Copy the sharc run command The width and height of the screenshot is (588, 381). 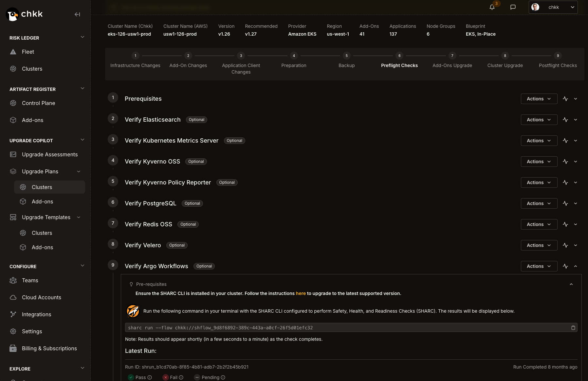573,328
